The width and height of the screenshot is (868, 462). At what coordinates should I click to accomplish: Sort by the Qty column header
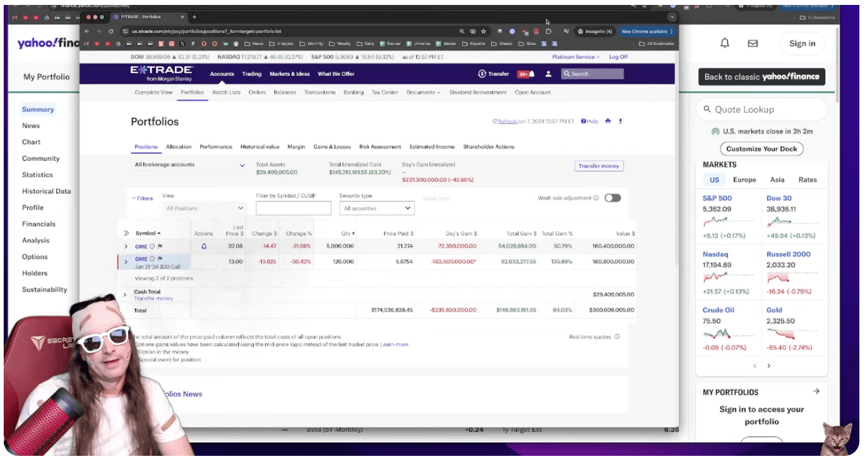[x=348, y=233]
